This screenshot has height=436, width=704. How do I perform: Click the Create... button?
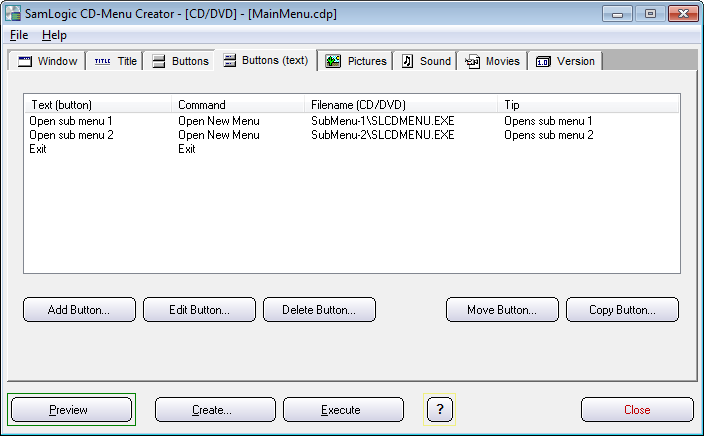pyautogui.click(x=216, y=410)
